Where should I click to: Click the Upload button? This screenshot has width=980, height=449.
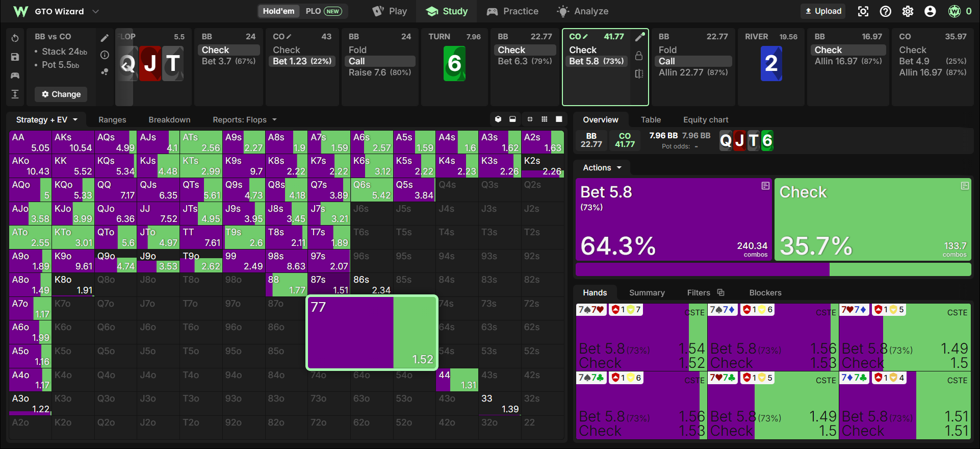(823, 11)
